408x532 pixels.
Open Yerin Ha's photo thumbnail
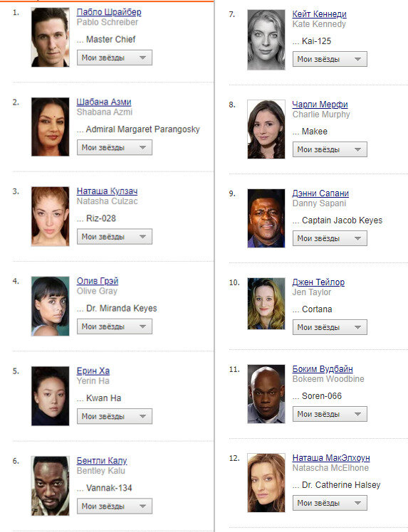(51, 396)
